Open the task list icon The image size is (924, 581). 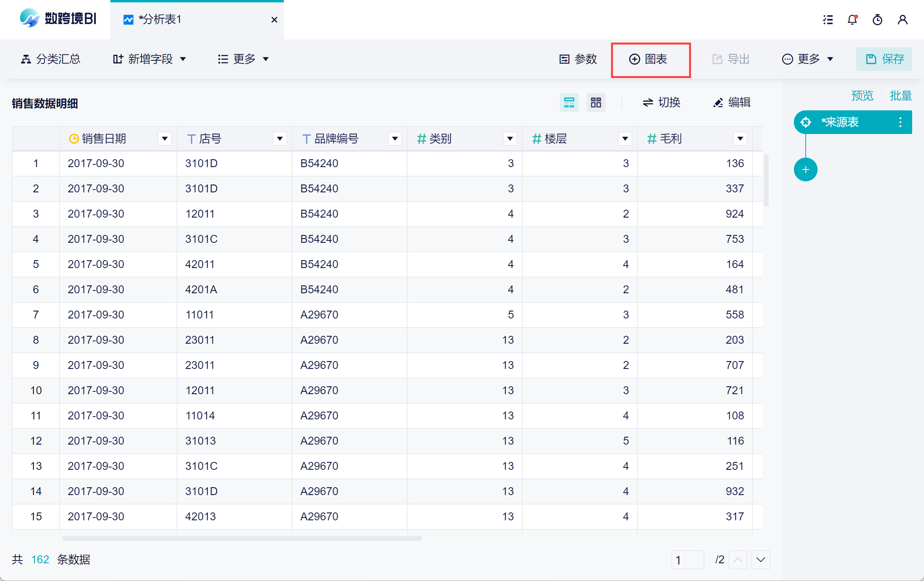coord(828,20)
